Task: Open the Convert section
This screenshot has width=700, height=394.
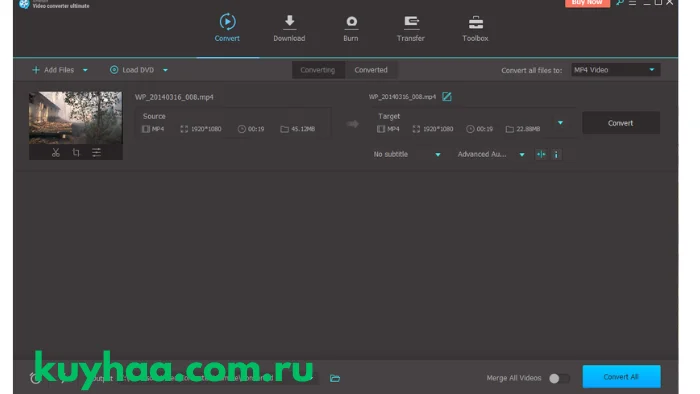Action: coord(227,28)
